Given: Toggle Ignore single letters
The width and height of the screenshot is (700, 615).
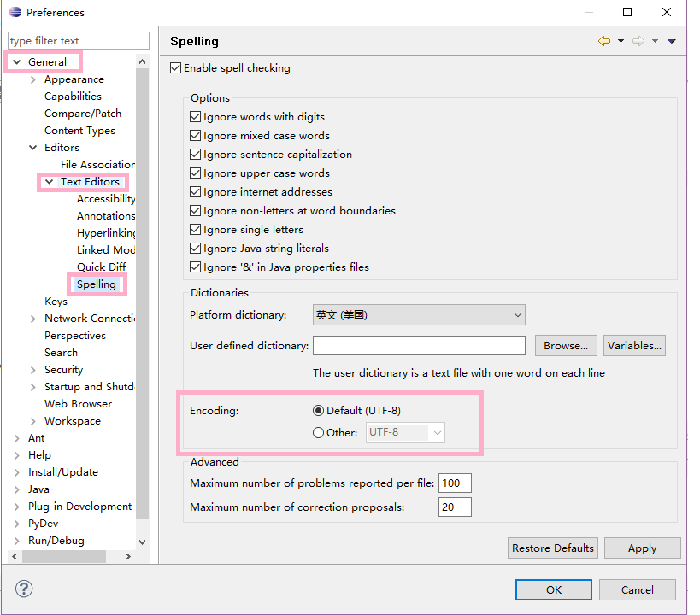Looking at the screenshot, I should click(x=195, y=229).
